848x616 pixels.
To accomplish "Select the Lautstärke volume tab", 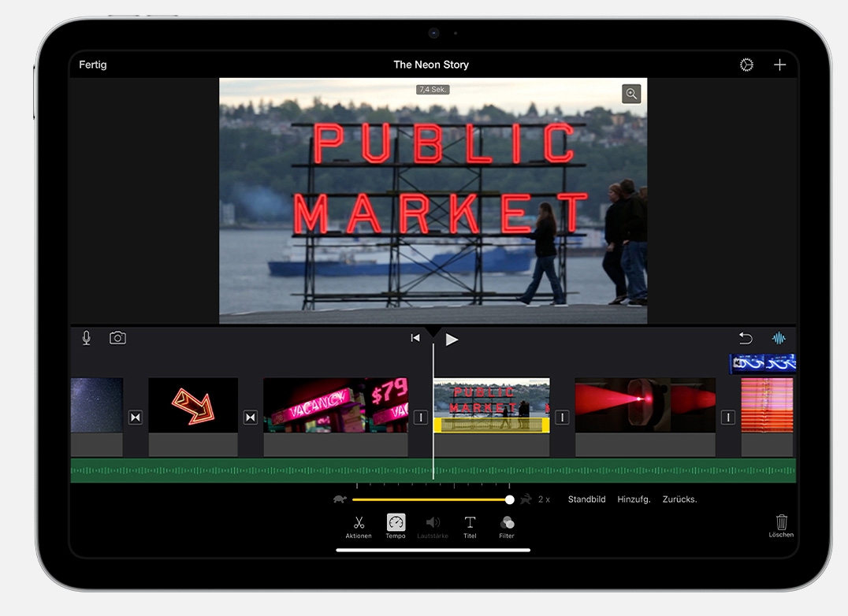I will click(x=433, y=527).
